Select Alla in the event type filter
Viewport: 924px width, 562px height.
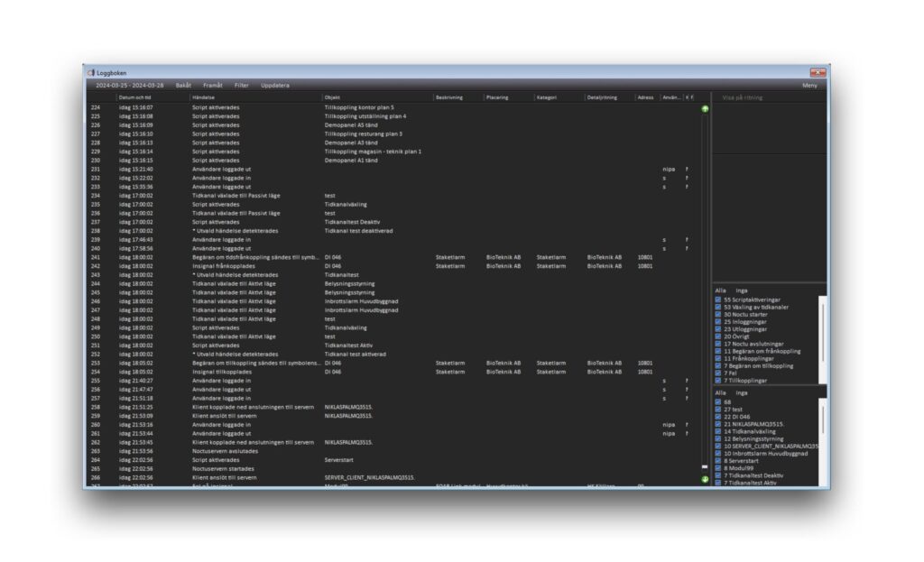point(720,290)
